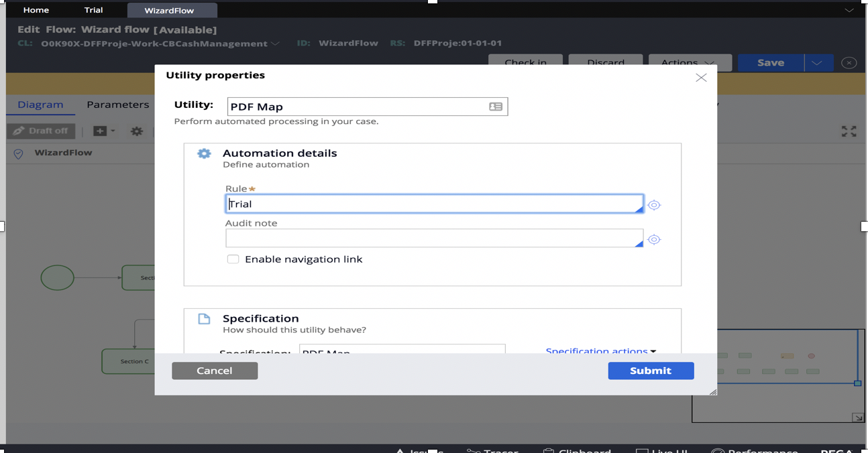Image resolution: width=868 pixels, height=453 pixels.
Task: Click the Specification input field
Action: [x=402, y=349]
